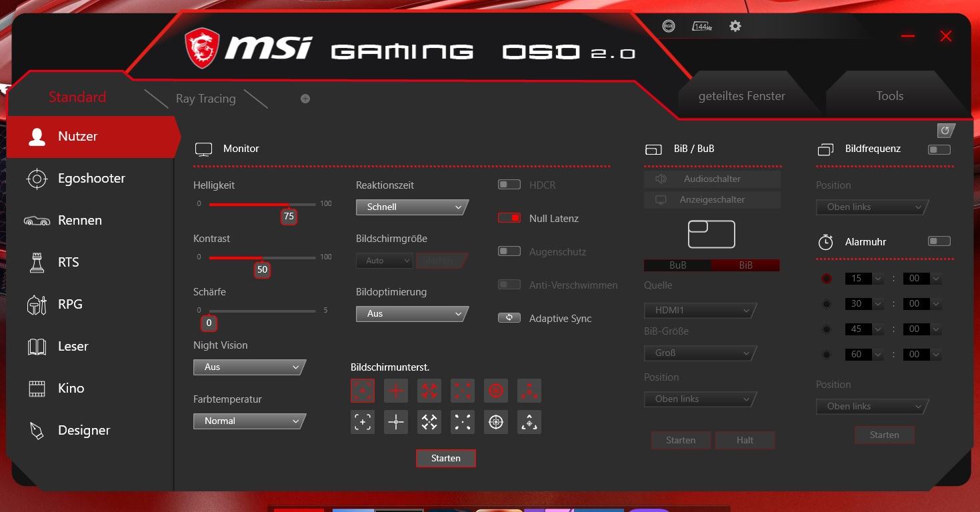This screenshot has width=980, height=512.
Task: Click the 144Hz refresh rate icon
Action: 701,26
